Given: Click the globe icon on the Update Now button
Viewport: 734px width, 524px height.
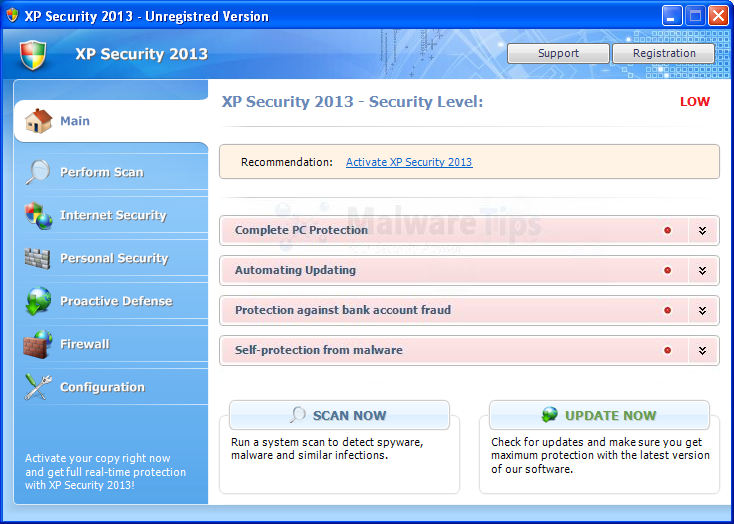Looking at the screenshot, I should click(550, 415).
